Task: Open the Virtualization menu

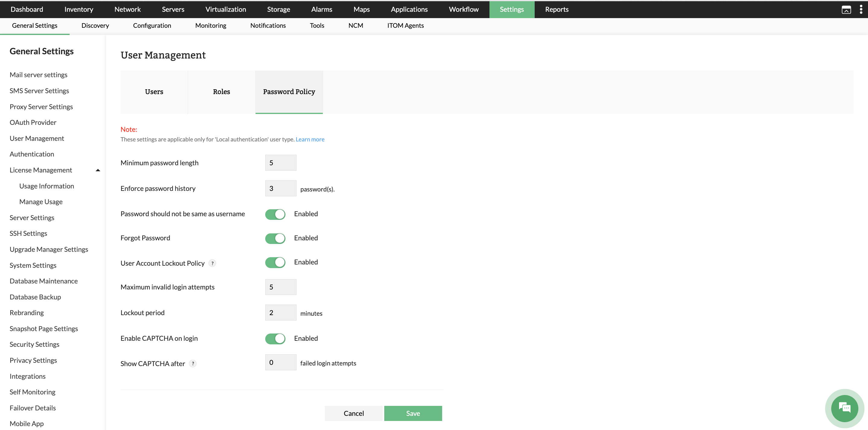Action: click(225, 9)
